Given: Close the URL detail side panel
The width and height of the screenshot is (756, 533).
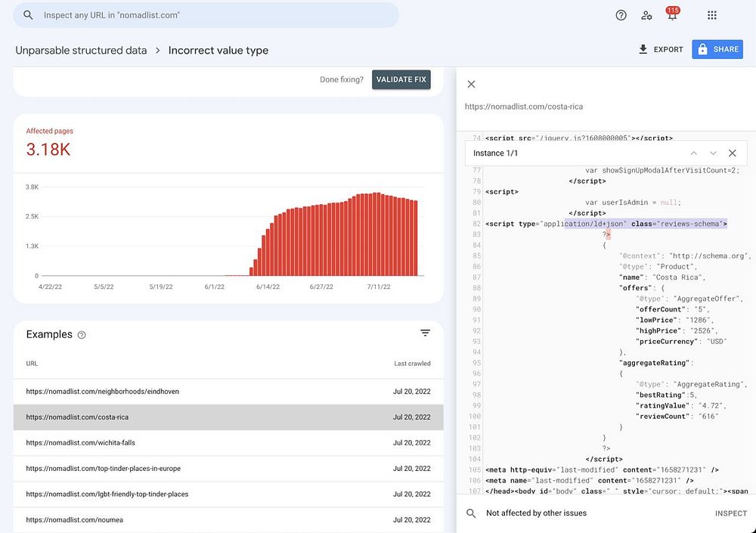Looking at the screenshot, I should (472, 84).
